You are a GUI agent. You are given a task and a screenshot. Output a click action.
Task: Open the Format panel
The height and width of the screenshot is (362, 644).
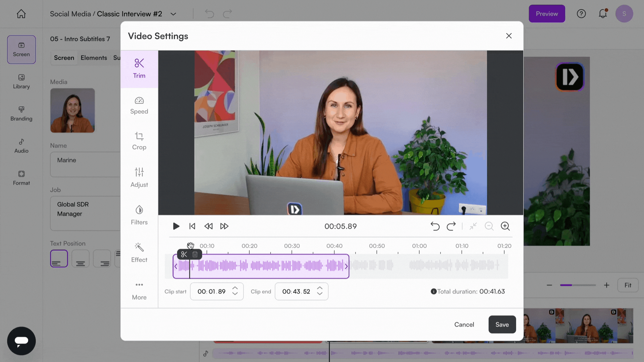[x=21, y=178]
